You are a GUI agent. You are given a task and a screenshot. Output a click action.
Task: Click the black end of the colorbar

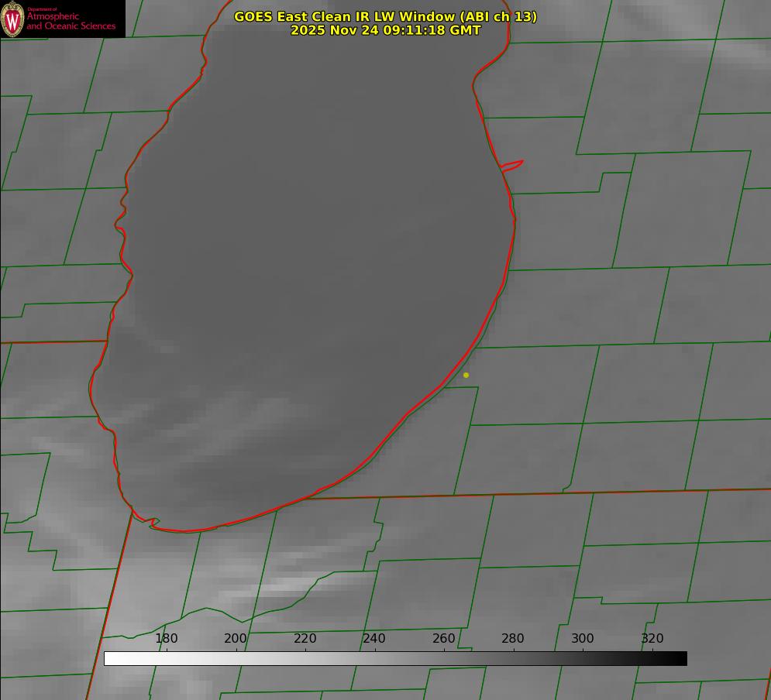point(681,658)
